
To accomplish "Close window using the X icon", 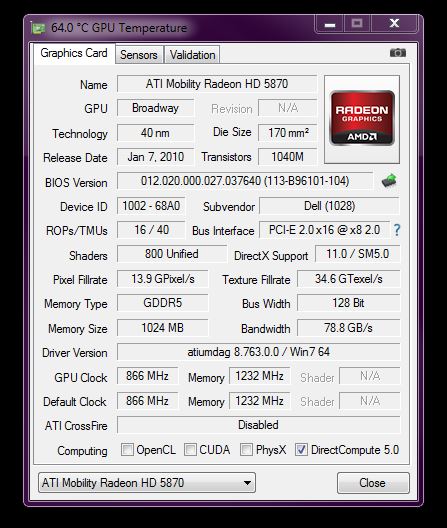I will point(394,24).
